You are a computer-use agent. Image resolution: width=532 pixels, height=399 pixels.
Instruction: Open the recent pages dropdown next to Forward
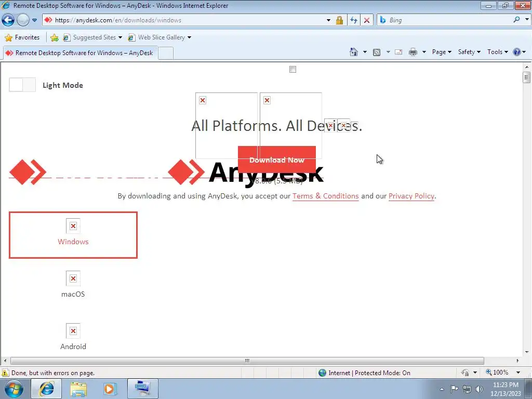[x=34, y=20]
